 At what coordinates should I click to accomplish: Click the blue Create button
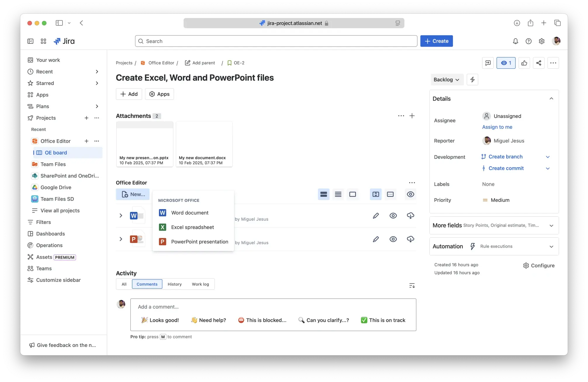click(436, 41)
